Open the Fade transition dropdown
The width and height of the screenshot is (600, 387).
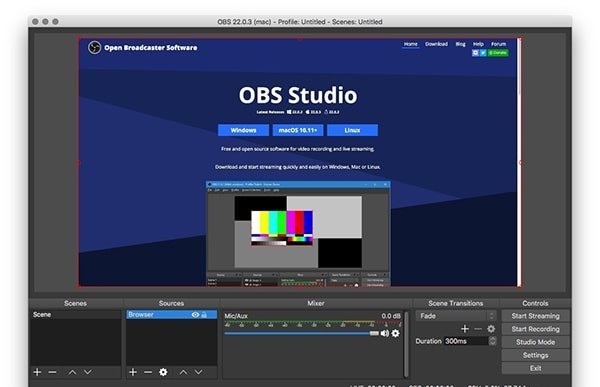(x=456, y=316)
